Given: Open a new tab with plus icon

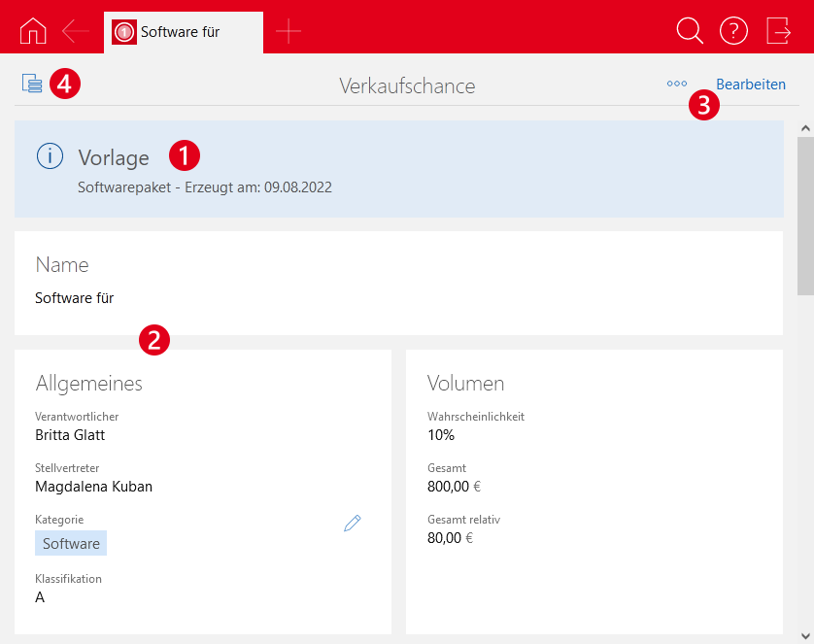Looking at the screenshot, I should coord(288,31).
